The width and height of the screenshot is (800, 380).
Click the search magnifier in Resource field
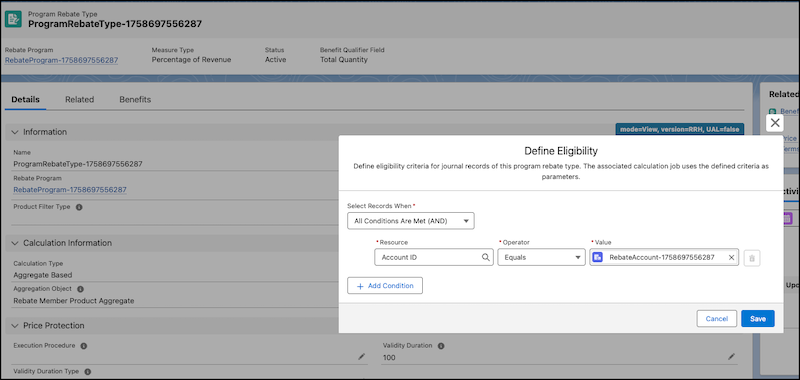coord(486,258)
